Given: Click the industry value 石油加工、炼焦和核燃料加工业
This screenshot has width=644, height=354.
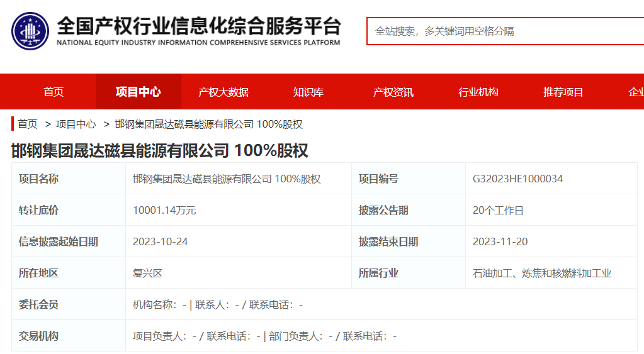Looking at the screenshot, I should click(x=542, y=273).
